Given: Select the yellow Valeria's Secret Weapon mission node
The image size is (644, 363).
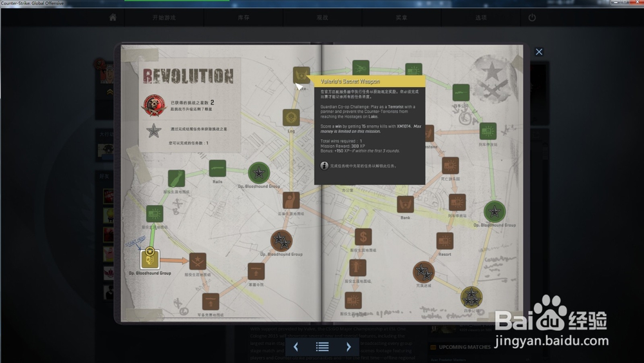Looking at the screenshot, I should coord(301,75).
